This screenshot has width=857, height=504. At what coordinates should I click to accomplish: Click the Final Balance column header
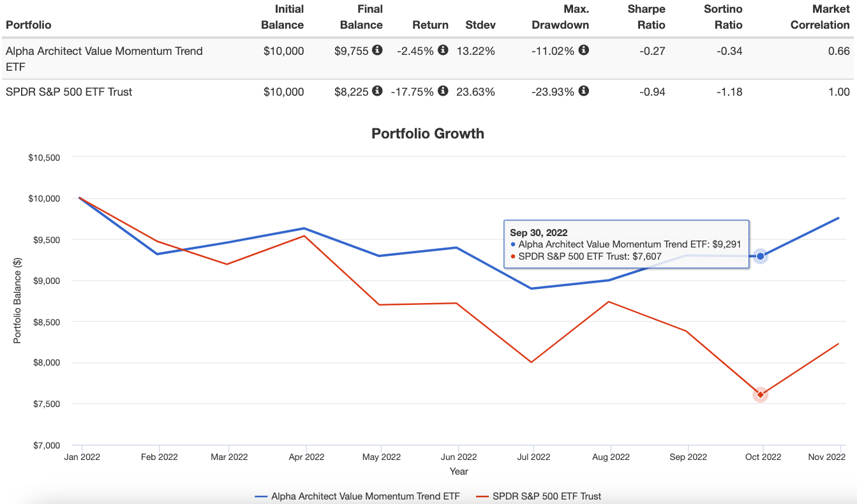tap(361, 17)
